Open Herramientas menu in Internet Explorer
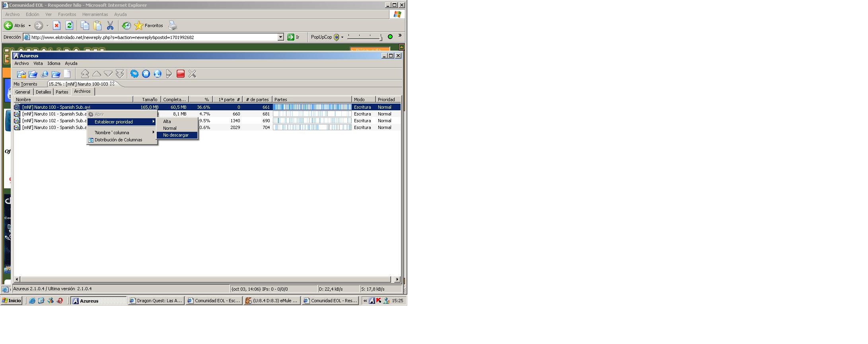 pos(95,14)
